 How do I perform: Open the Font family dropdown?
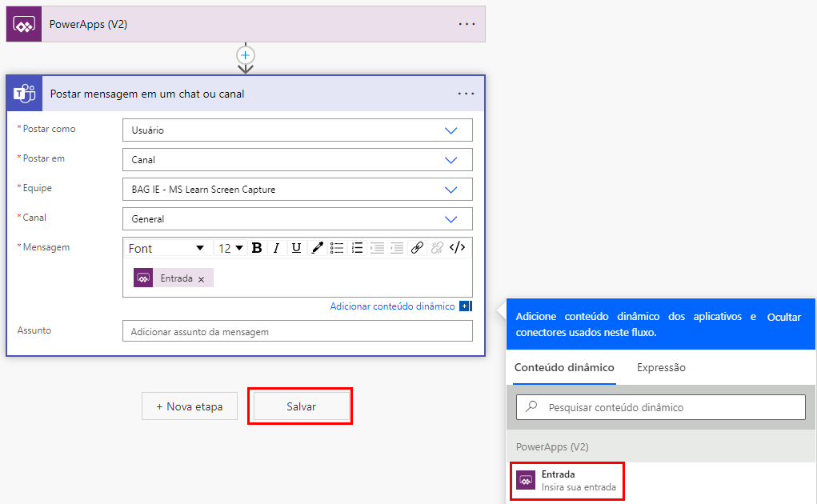166,248
